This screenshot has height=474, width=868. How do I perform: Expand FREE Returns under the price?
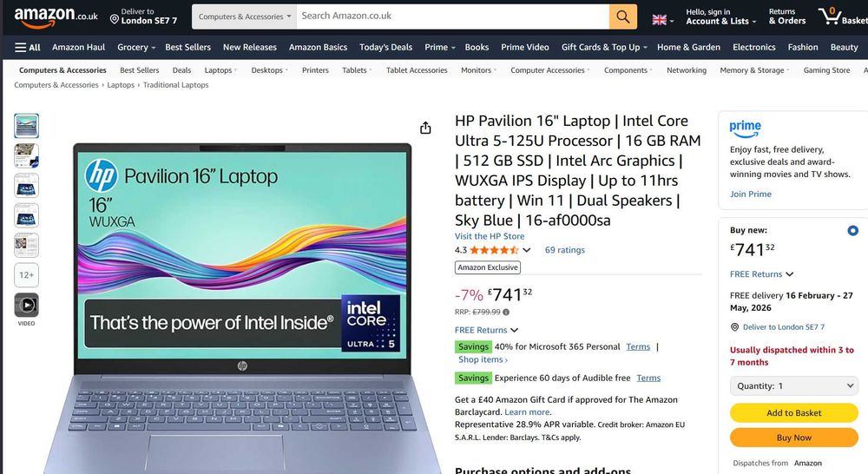[x=486, y=330]
